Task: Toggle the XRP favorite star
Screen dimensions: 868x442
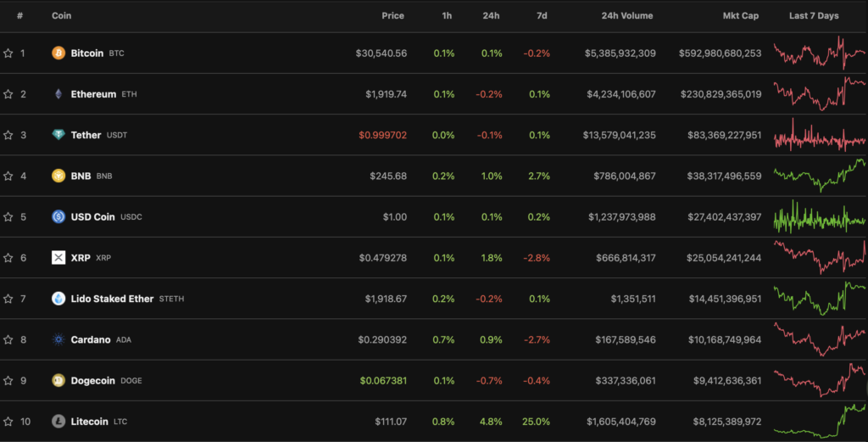Action: coord(8,258)
